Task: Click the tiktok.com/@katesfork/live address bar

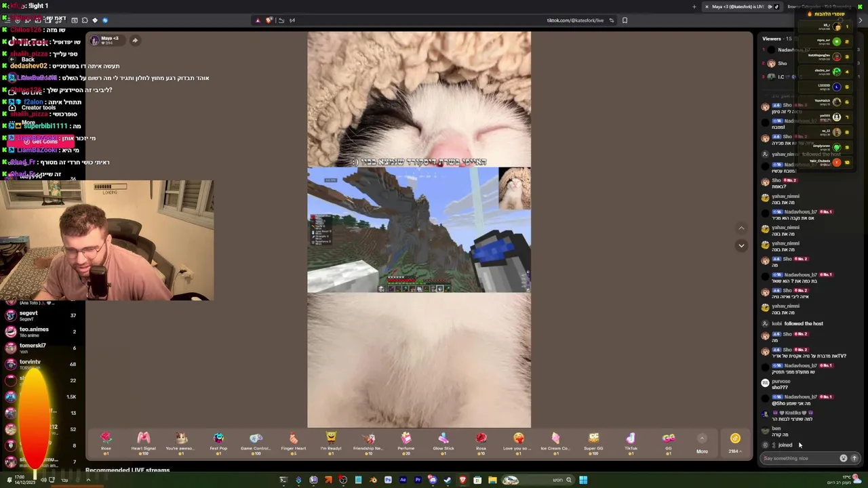Action: click(575, 20)
